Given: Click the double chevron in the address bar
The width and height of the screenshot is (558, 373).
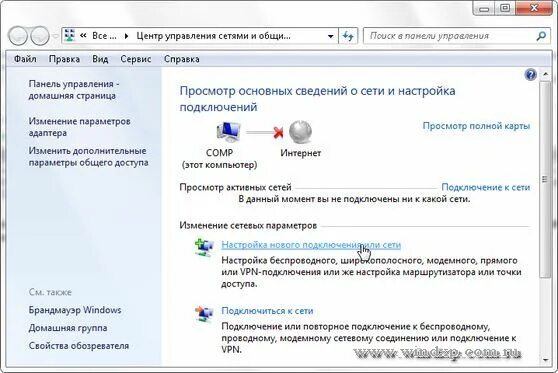Looking at the screenshot, I should (83, 36).
